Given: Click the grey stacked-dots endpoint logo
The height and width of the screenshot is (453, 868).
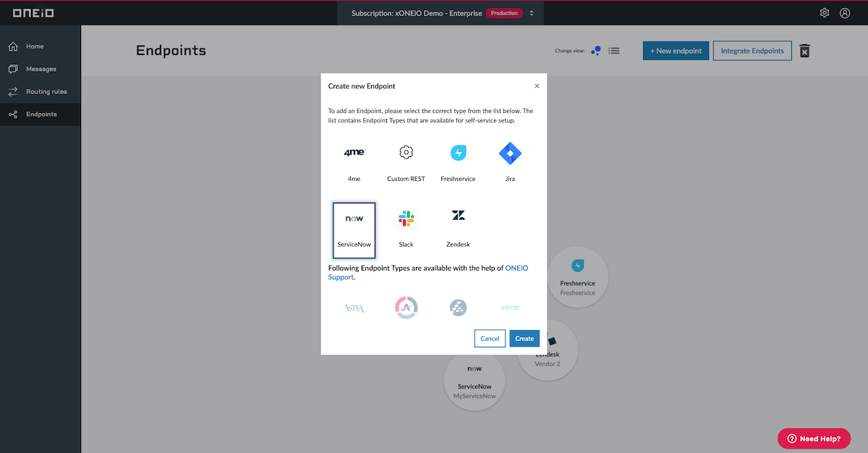Looking at the screenshot, I should [x=458, y=308].
